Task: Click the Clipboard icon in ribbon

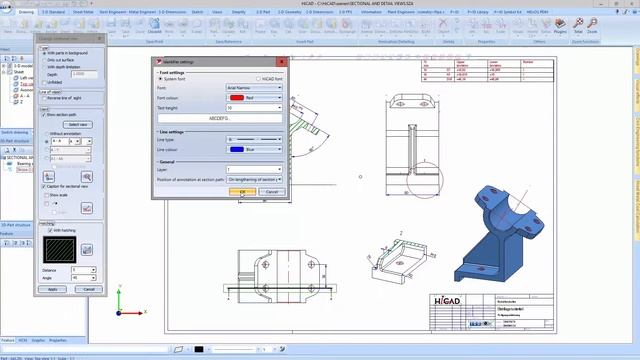Action: (154, 26)
